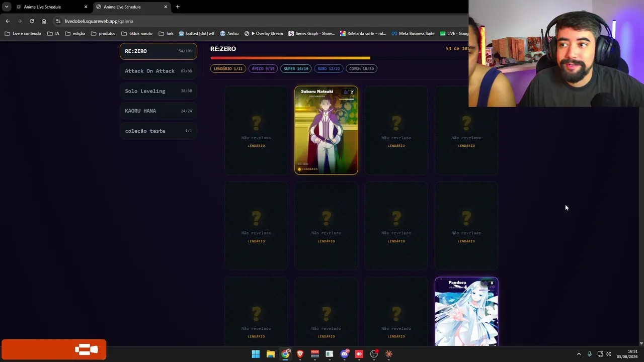This screenshot has height=362, width=644.
Task: Toggle the SUPER 14/19 rarity filter
Action: (x=296, y=68)
